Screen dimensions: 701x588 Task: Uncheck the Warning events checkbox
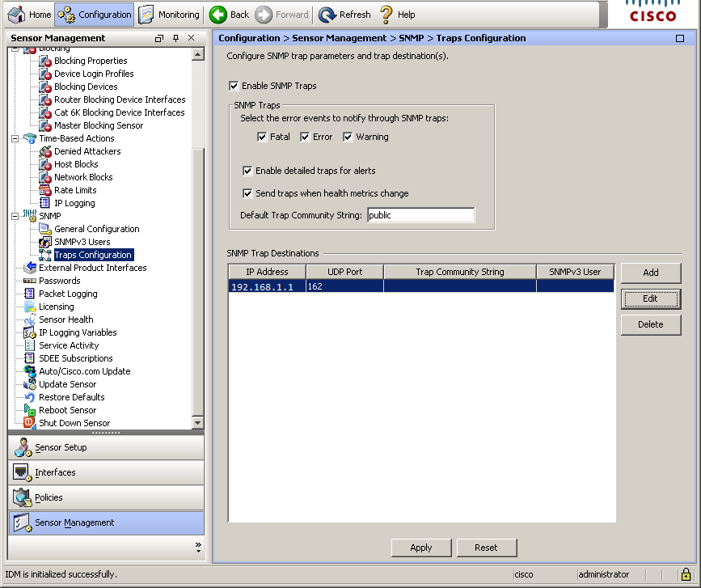348,137
